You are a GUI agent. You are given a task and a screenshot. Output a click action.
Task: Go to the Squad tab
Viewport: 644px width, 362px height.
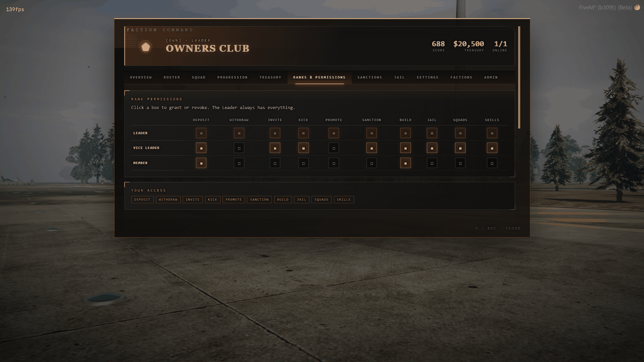[199, 77]
